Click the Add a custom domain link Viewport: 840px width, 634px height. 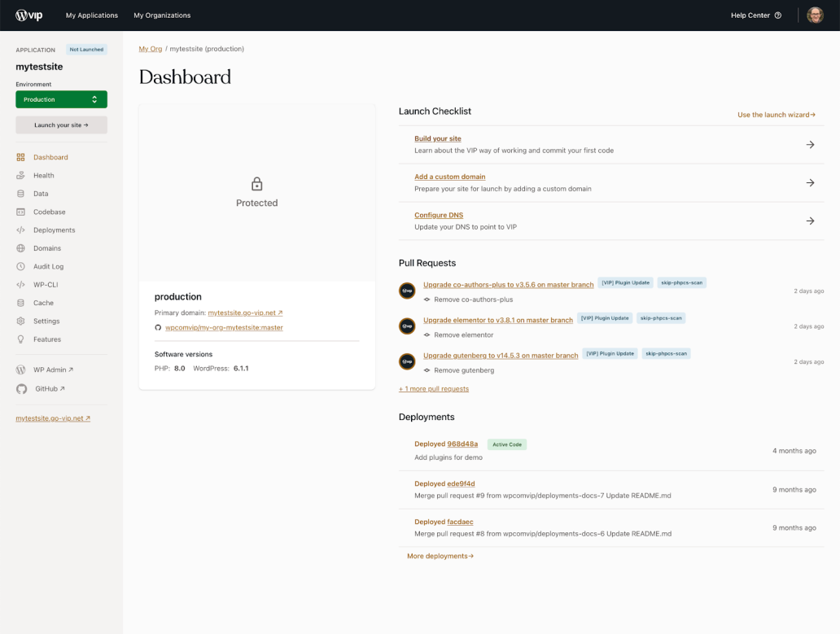point(449,176)
